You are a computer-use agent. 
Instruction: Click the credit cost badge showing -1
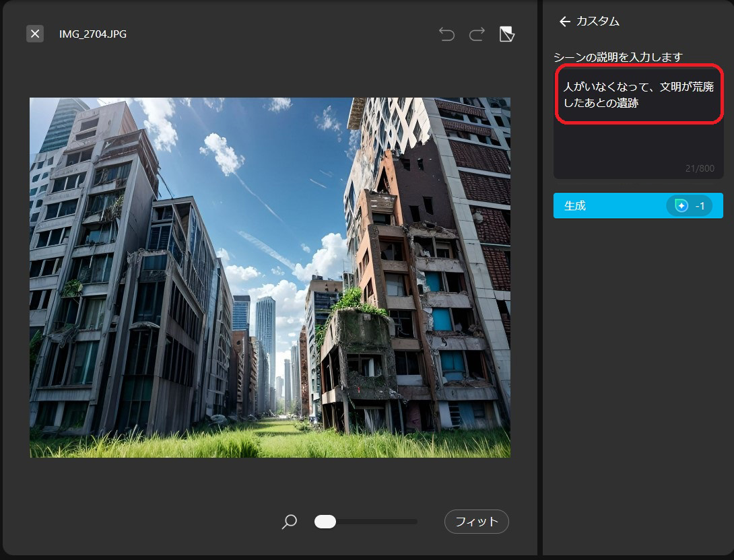click(x=689, y=206)
